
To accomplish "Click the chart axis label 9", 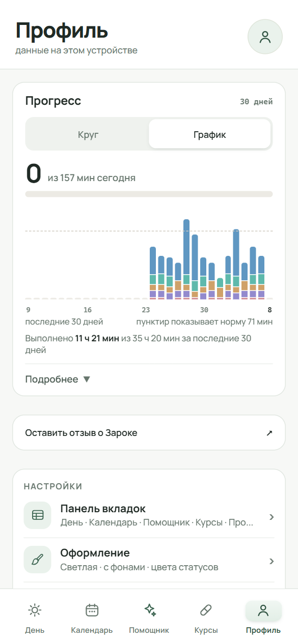I will point(29,310).
